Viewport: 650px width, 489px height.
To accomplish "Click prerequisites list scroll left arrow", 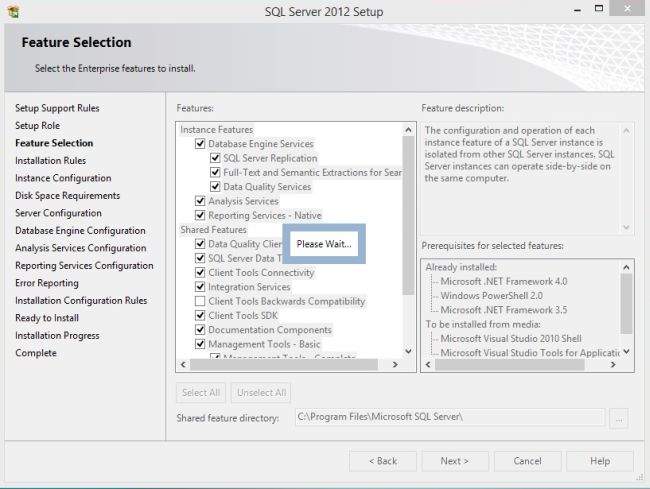I will pyautogui.click(x=428, y=364).
